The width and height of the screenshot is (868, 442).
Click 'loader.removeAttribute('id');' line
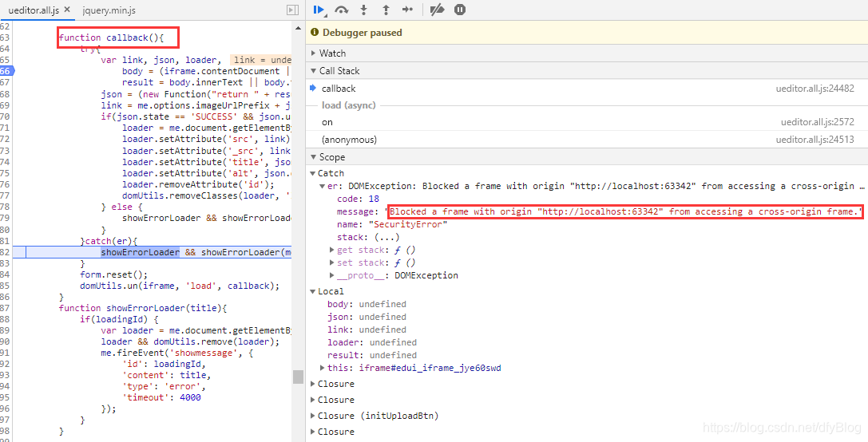click(198, 184)
